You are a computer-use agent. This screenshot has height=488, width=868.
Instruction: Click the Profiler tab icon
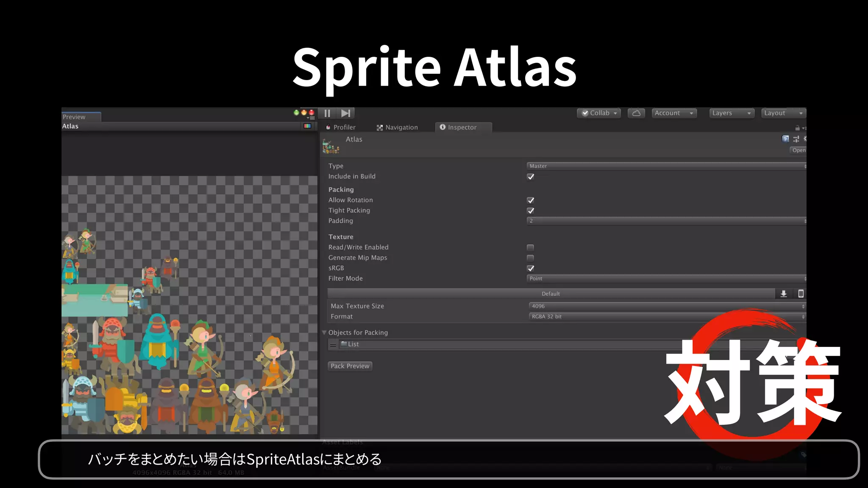[328, 127]
